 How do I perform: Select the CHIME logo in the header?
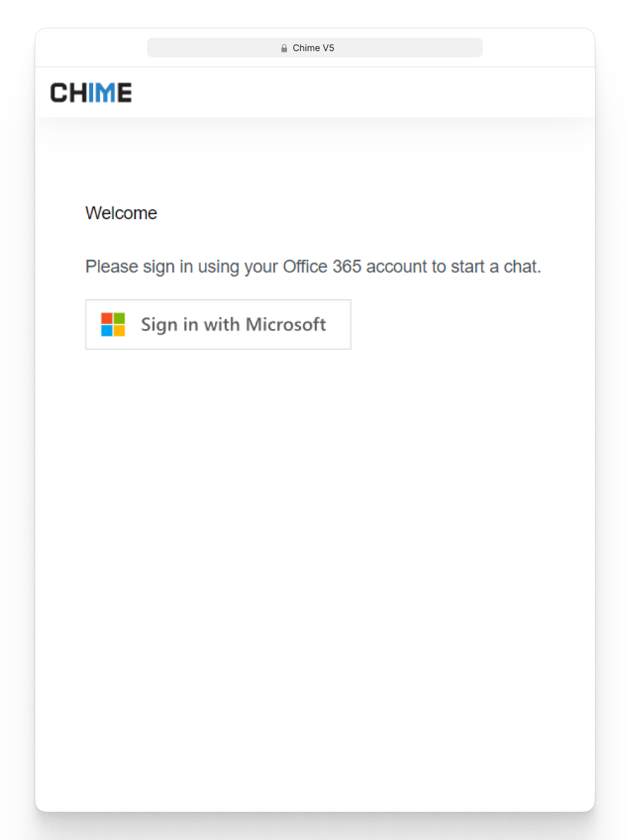pos(90,92)
